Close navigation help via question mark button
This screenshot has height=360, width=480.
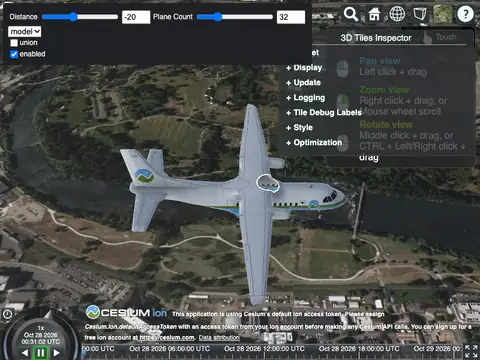click(465, 14)
